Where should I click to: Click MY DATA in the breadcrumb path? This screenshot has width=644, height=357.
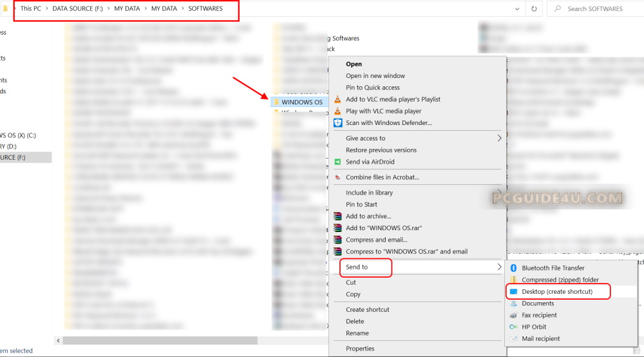coord(127,9)
